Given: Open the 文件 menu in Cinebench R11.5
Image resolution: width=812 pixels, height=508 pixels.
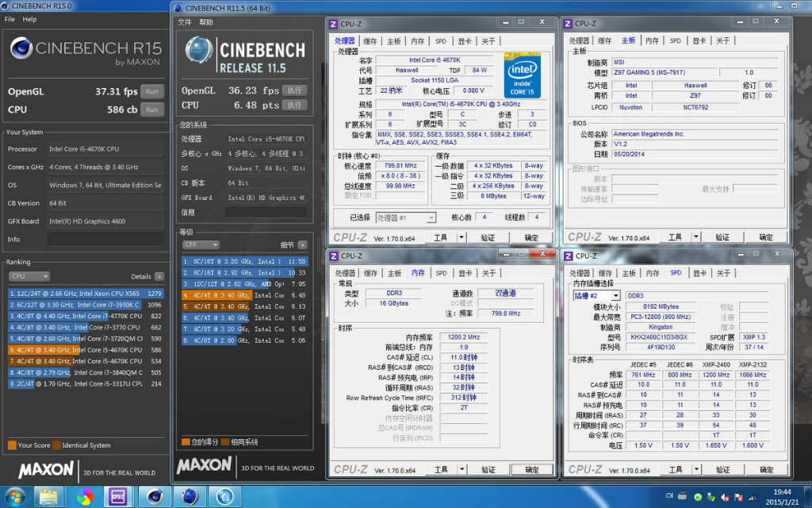Looking at the screenshot, I should [184, 22].
